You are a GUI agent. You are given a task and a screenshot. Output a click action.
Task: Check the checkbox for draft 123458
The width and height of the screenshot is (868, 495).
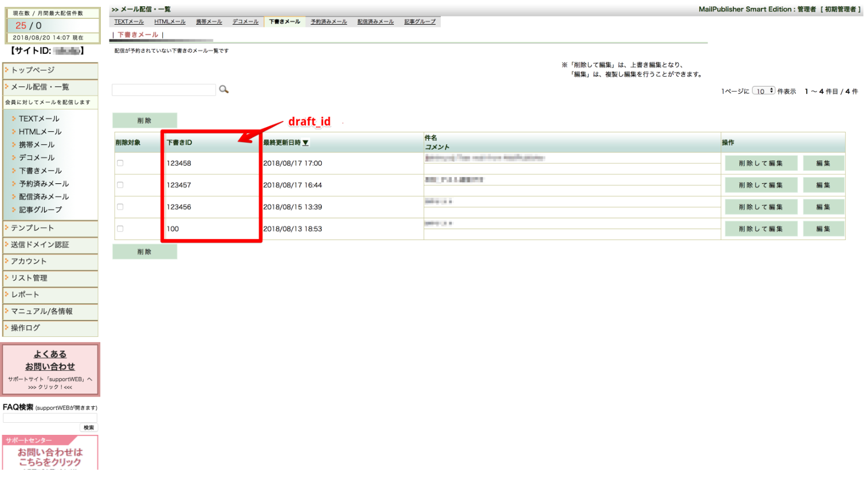pos(120,163)
